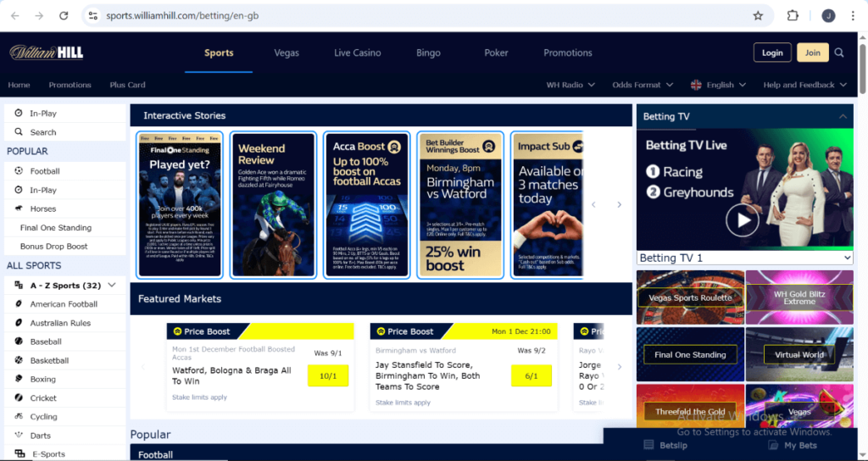Switch to the Vegas tab

(287, 53)
